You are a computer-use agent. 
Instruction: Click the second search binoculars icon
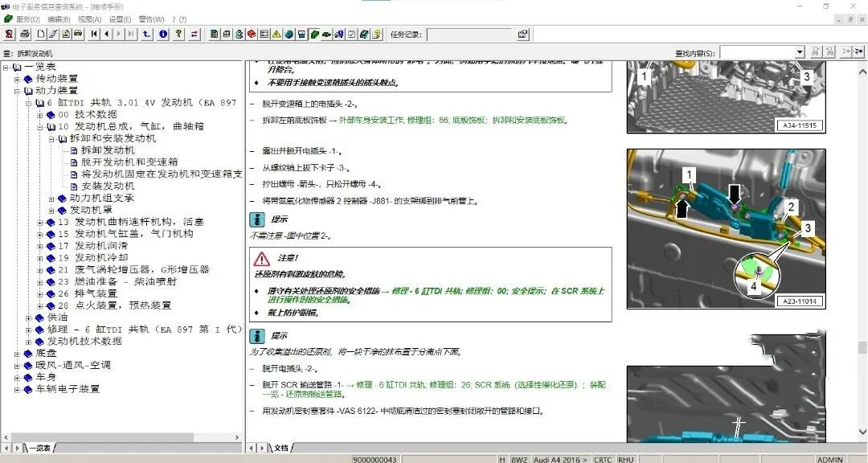(x=829, y=52)
